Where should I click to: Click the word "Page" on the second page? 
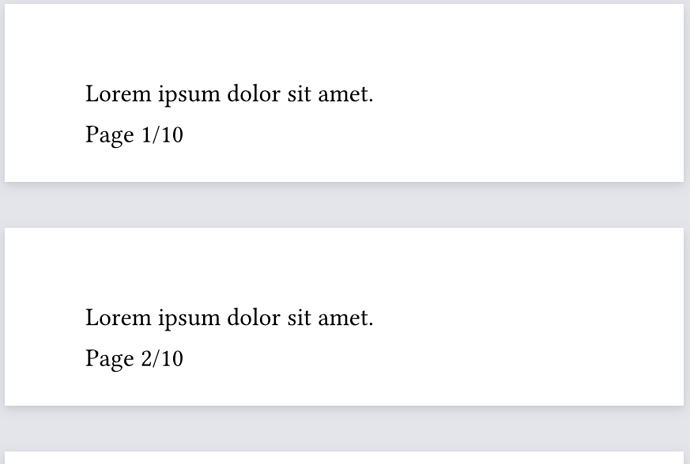pos(109,359)
